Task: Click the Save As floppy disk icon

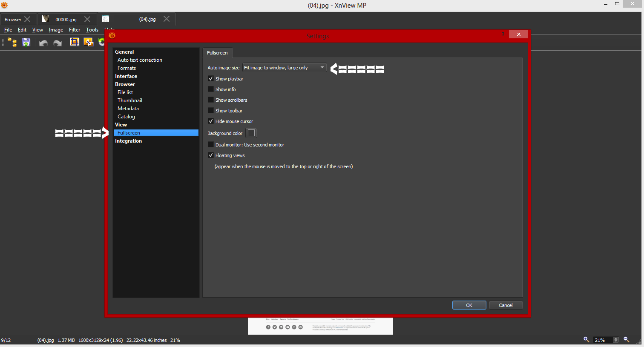Action: click(26, 42)
